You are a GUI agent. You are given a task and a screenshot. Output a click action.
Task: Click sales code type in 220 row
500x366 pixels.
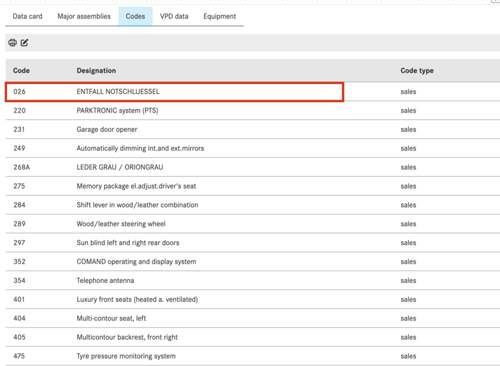point(408,110)
